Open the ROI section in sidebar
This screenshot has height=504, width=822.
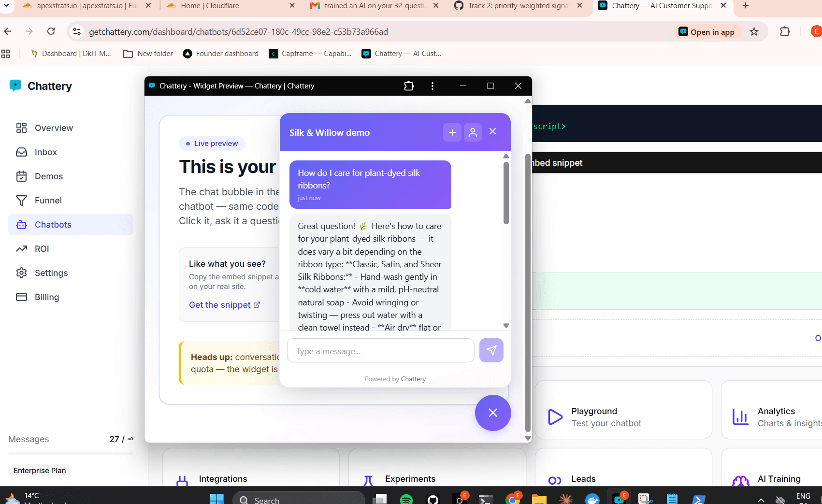(x=71, y=249)
